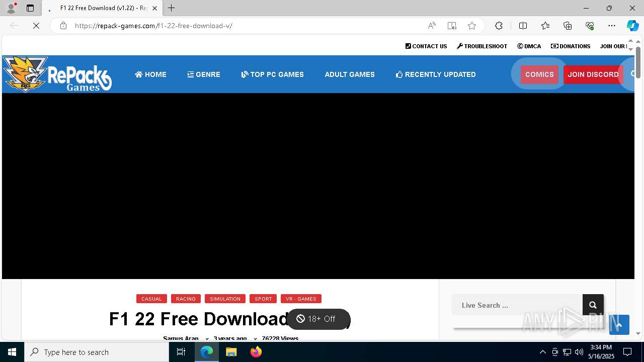Open the GENRE menu
The height and width of the screenshot is (362, 644).
(204, 74)
